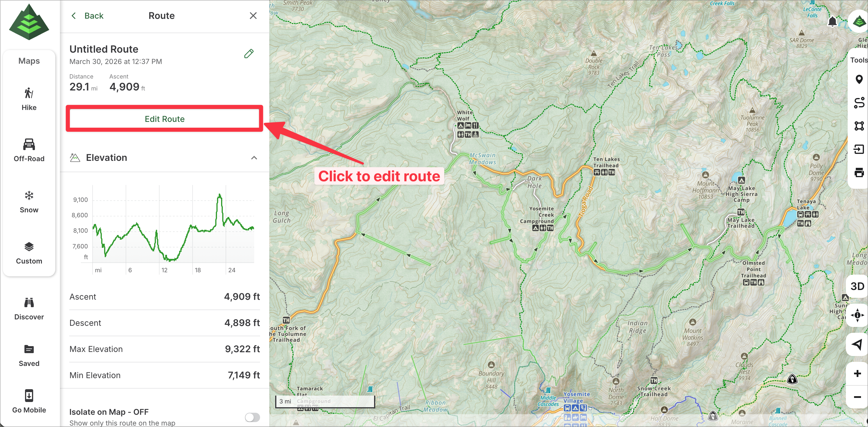Screen dimensions: 868x427
Task: Click the import file icon
Action: point(859,149)
